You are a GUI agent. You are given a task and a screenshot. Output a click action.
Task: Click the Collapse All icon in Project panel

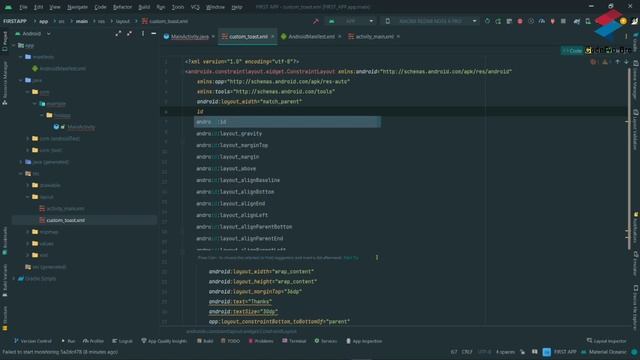tap(129, 33)
